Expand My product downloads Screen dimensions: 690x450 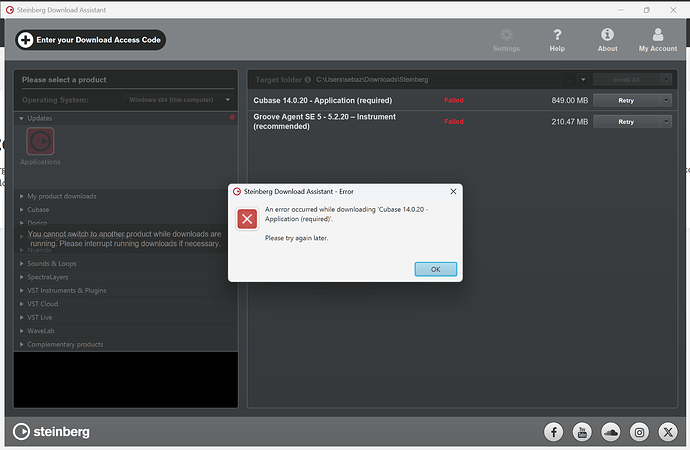pyautogui.click(x=22, y=196)
